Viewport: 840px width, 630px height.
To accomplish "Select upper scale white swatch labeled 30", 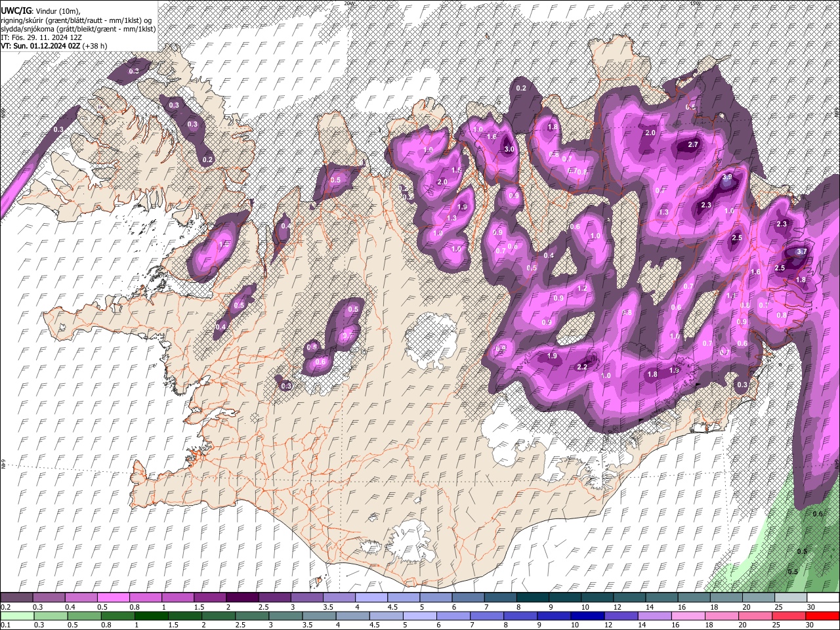I will pos(823,598).
